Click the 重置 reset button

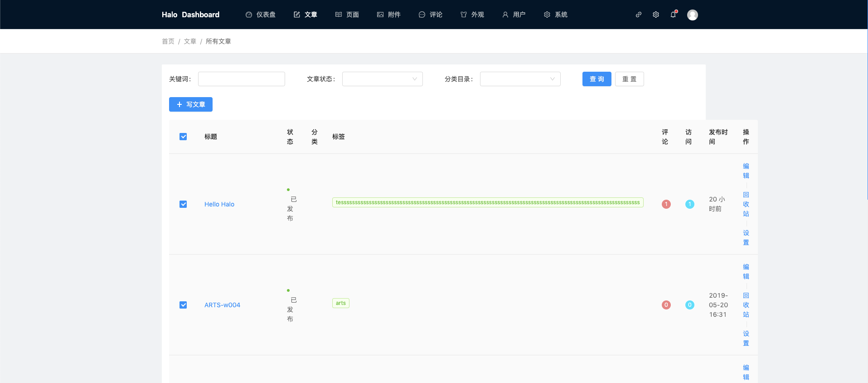630,79
